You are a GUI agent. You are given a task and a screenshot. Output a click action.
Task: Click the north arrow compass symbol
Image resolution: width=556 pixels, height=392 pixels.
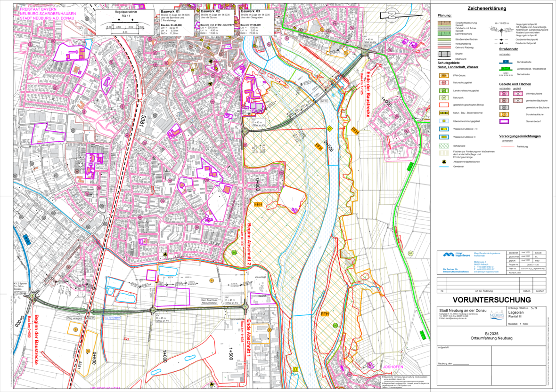coord(392,15)
